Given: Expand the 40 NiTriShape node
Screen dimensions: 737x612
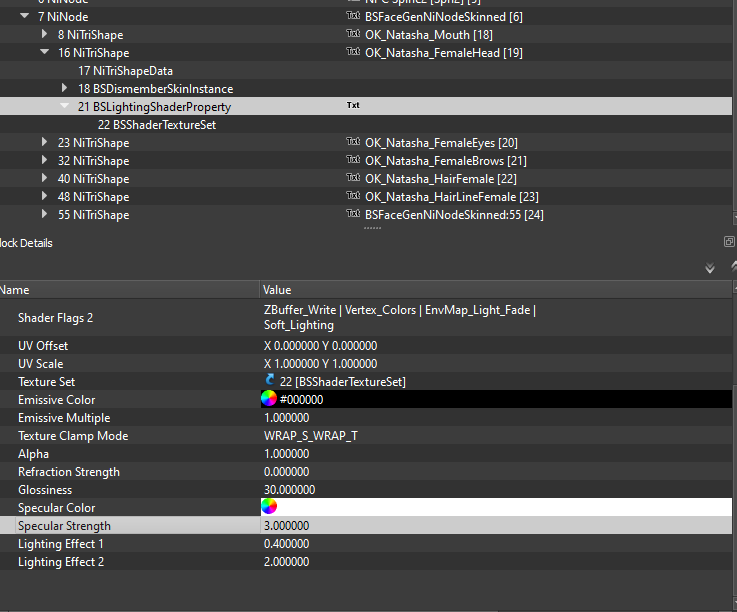Looking at the screenshot, I should coord(44,178).
